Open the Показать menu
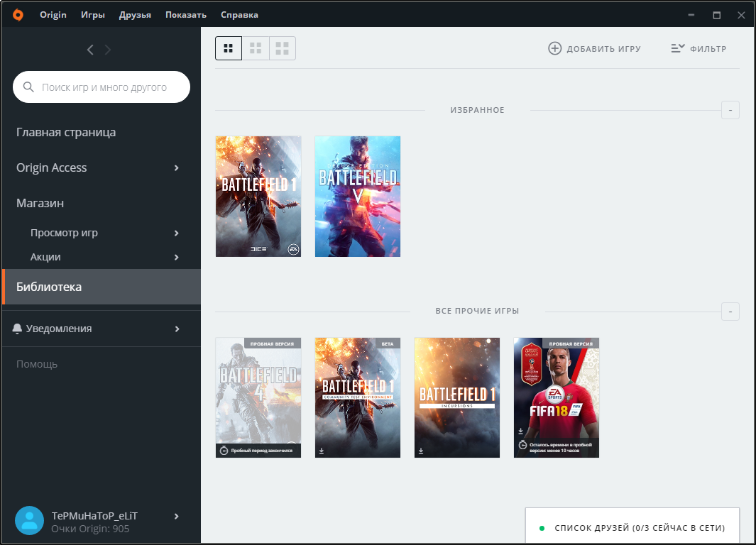The height and width of the screenshot is (545, 756). click(185, 15)
